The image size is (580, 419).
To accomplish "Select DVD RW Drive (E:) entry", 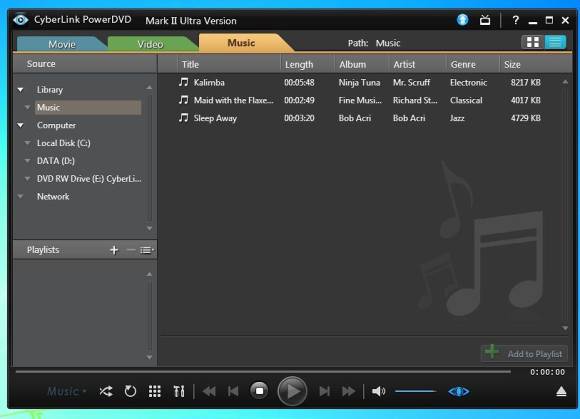I will click(x=89, y=179).
